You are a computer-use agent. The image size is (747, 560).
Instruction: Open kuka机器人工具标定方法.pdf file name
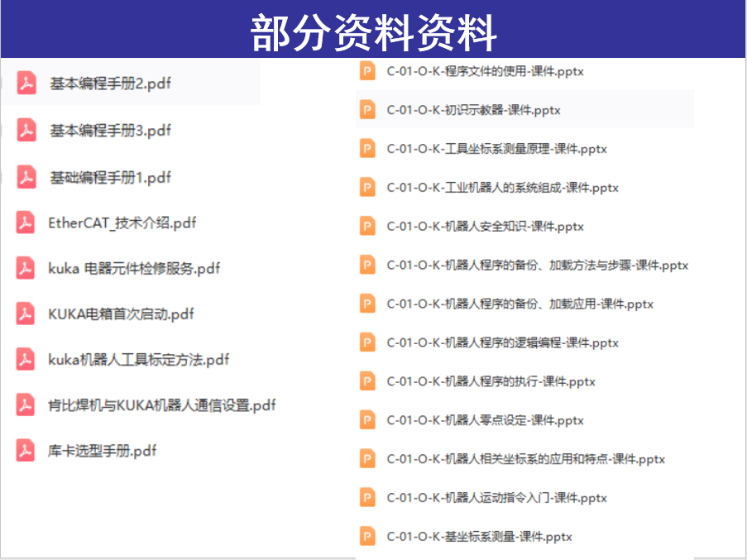tap(138, 360)
